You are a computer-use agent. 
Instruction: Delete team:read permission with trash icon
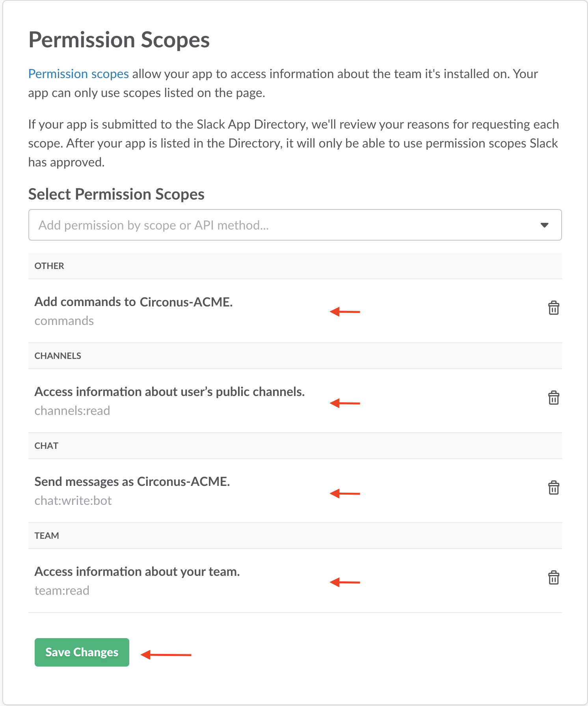tap(553, 577)
